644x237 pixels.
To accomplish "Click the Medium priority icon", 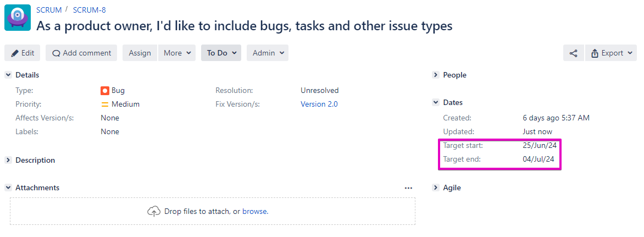I will click(105, 104).
